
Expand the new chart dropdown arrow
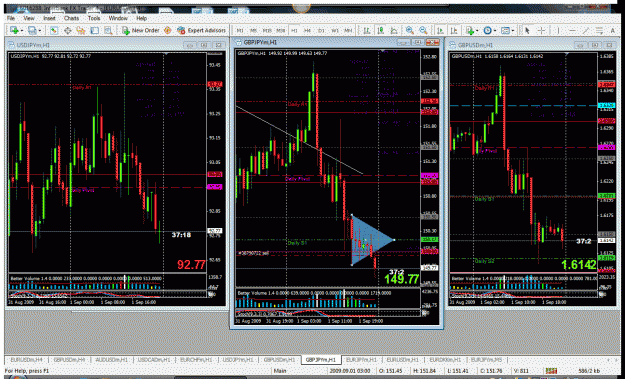point(22,30)
